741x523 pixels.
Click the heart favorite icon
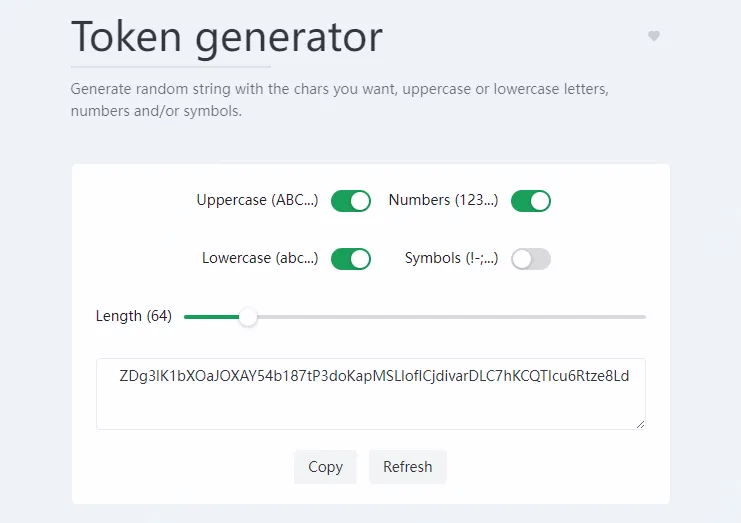point(654,36)
